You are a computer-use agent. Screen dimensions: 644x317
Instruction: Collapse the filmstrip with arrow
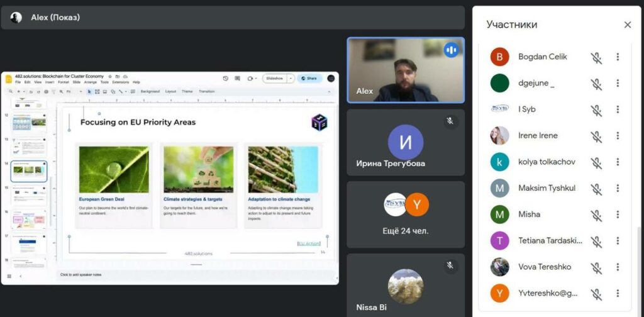(x=20, y=276)
